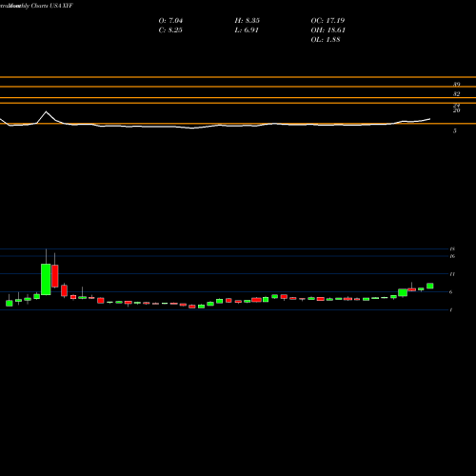The width and height of the screenshot is (476, 476).
Task: Click the upper-panel axis label 32
Action: [x=456, y=94]
